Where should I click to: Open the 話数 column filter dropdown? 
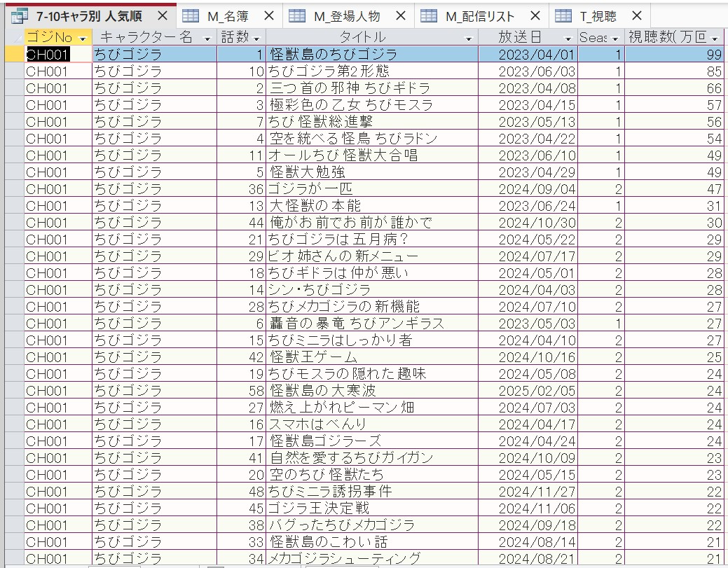click(256, 39)
